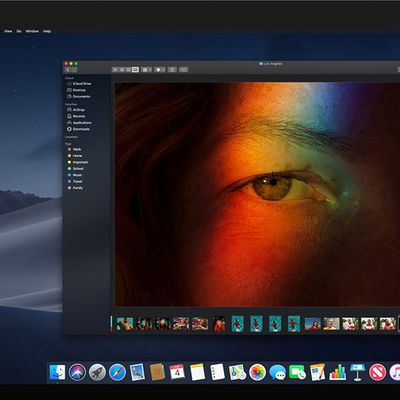The width and height of the screenshot is (400, 400).
Task: Click the Los Angeles window title
Action: pos(271,64)
